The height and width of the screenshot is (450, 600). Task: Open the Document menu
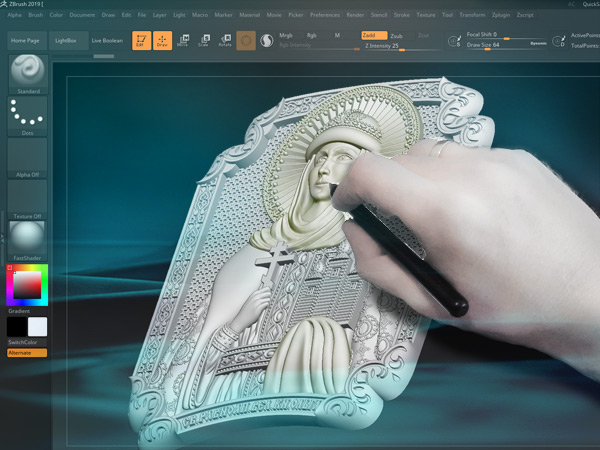tap(82, 15)
